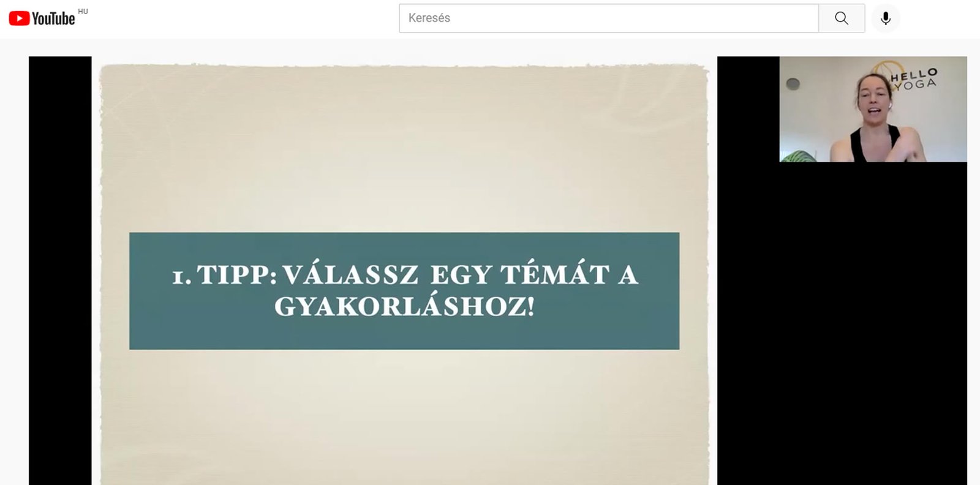Click the word VÁLASSZ in slide title
This screenshot has width=980, height=485.
click(x=350, y=275)
